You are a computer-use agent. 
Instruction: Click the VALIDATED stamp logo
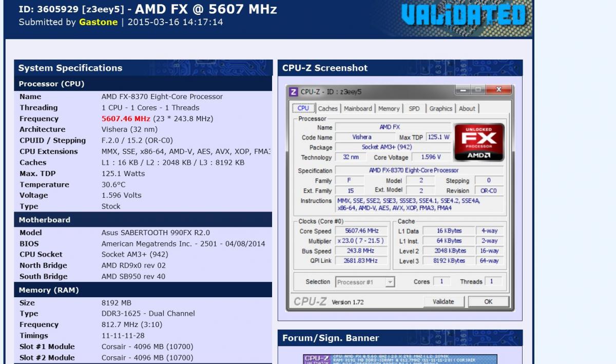(463, 15)
